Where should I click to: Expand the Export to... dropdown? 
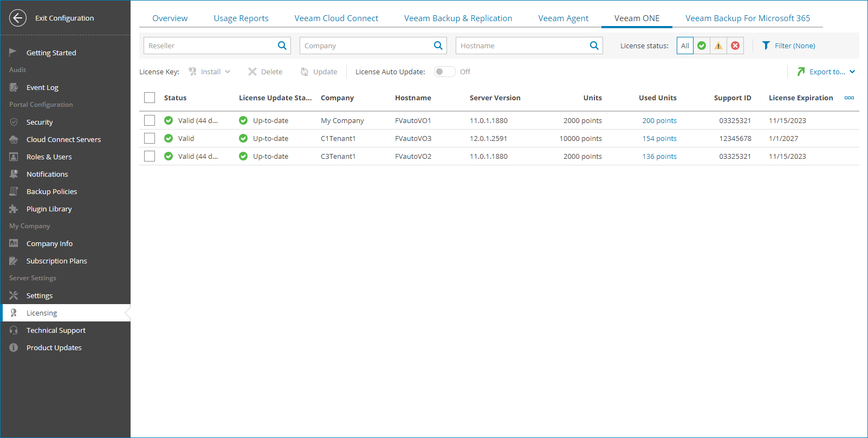[852, 72]
